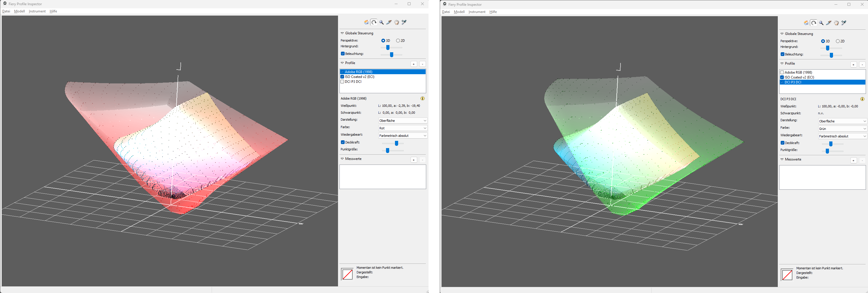Pick the knife slicing tool in the green gamut window
The image size is (868, 293).
(x=829, y=23)
